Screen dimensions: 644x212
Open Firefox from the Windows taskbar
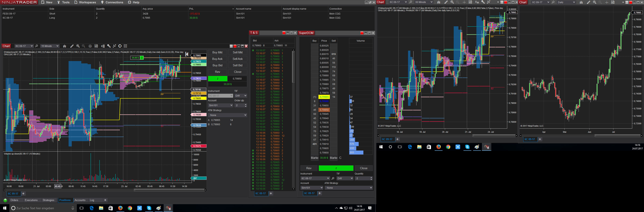(120, 208)
